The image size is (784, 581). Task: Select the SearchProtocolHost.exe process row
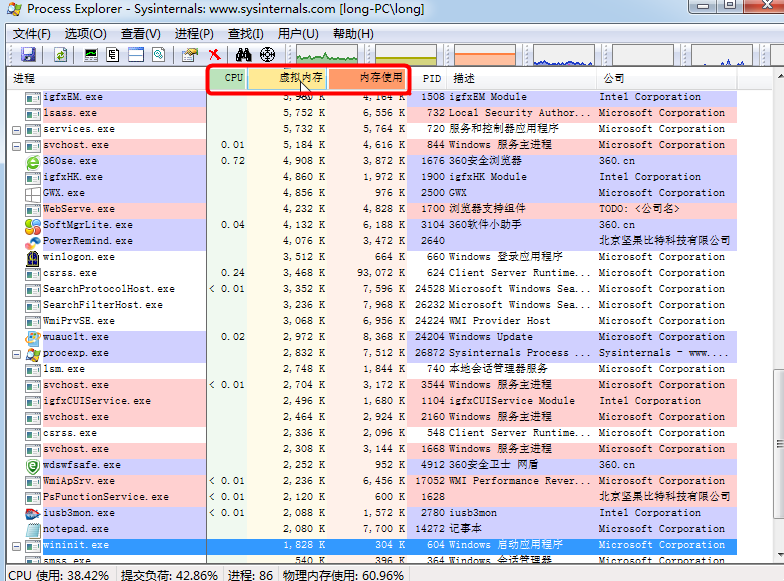372,290
